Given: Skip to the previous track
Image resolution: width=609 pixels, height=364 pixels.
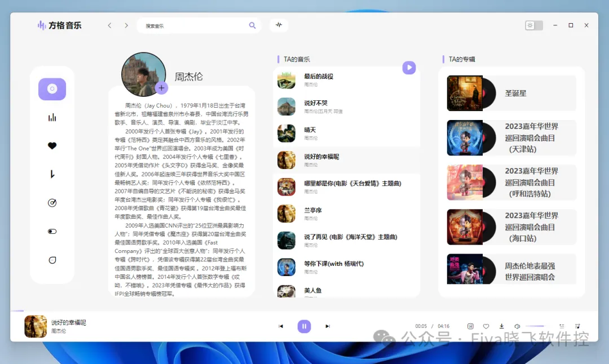Looking at the screenshot, I should click(281, 326).
